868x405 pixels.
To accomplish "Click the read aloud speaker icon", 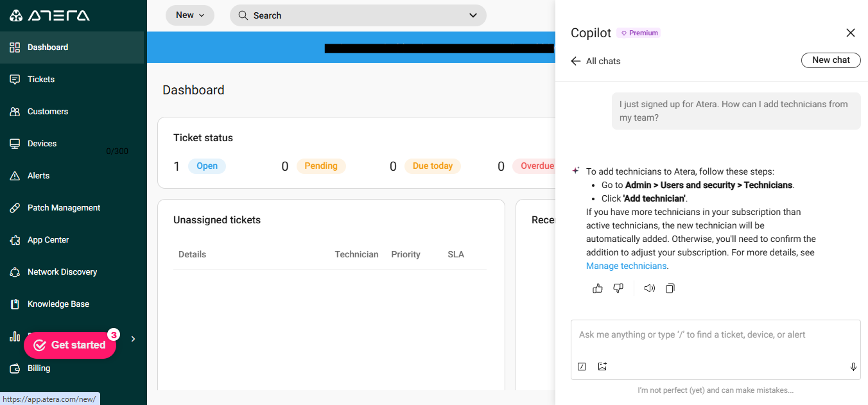I will 650,289.
